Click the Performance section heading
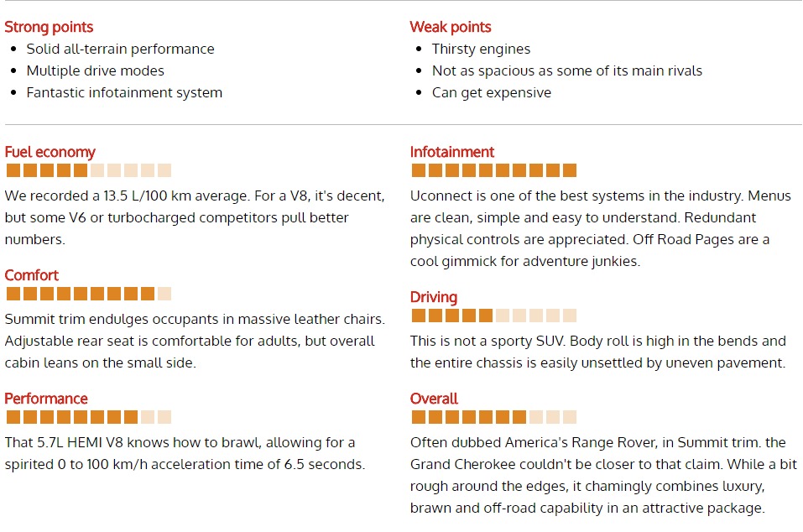This screenshot has width=803, height=532. click(x=45, y=399)
